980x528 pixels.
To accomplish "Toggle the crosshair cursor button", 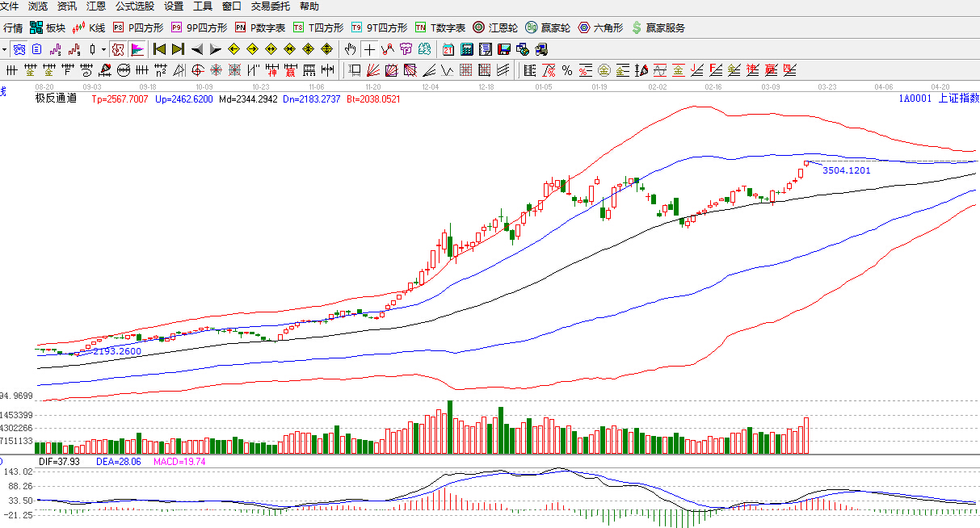I will (369, 49).
